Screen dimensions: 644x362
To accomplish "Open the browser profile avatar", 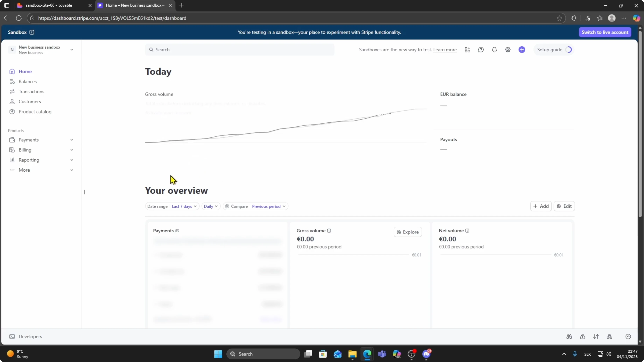I will (x=611, y=18).
